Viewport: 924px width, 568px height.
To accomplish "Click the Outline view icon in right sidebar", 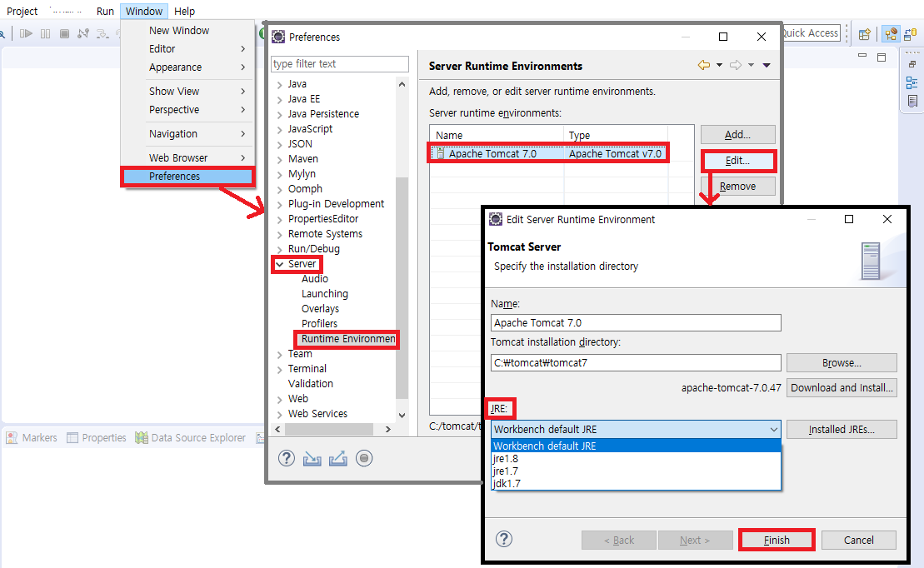I will tap(912, 82).
